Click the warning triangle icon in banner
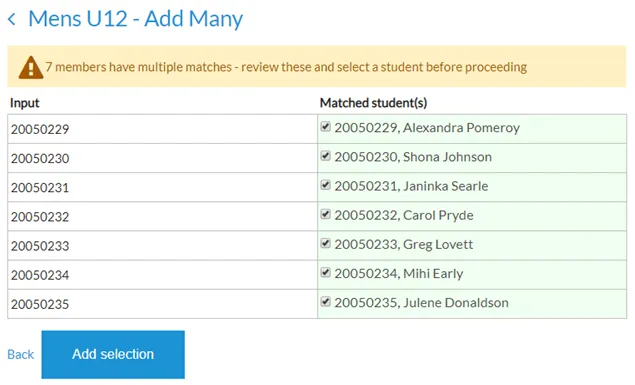Screen dimensions: 635x385 point(31,67)
